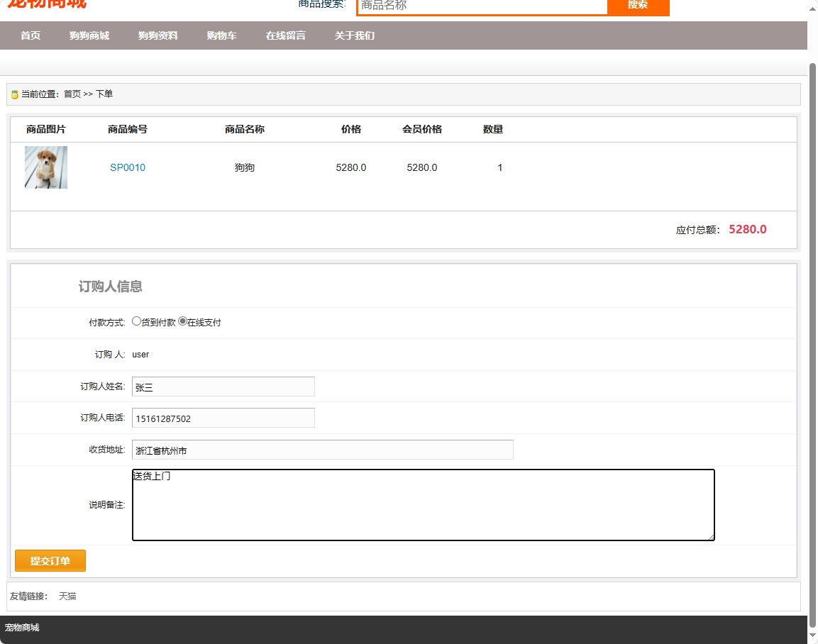The width and height of the screenshot is (818, 644).
Task: Click the 宠物商城 site logo
Action: (x=47, y=4)
